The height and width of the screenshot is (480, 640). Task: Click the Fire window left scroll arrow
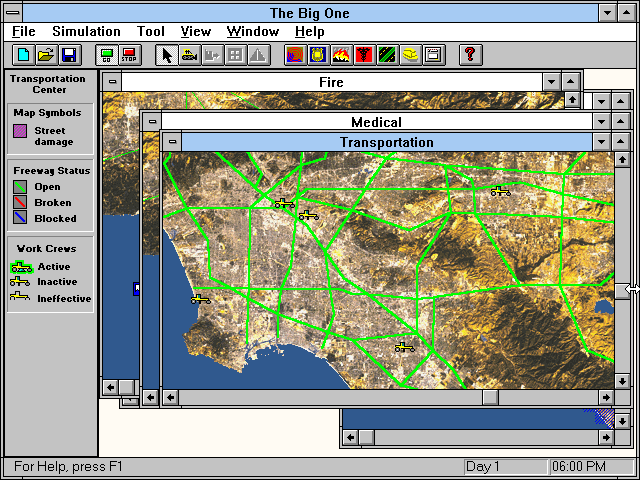coord(110,387)
